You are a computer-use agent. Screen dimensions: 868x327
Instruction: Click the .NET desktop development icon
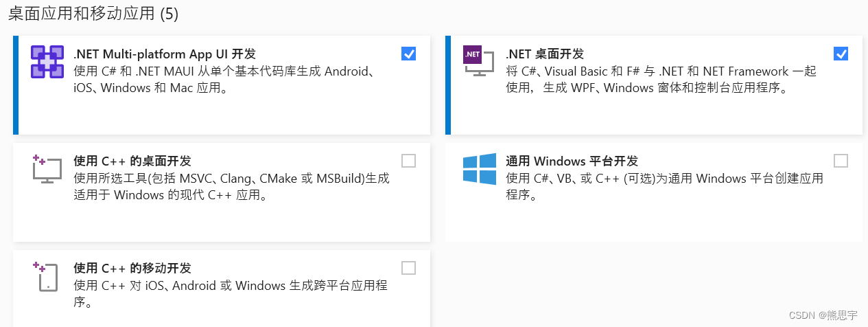coord(479,62)
